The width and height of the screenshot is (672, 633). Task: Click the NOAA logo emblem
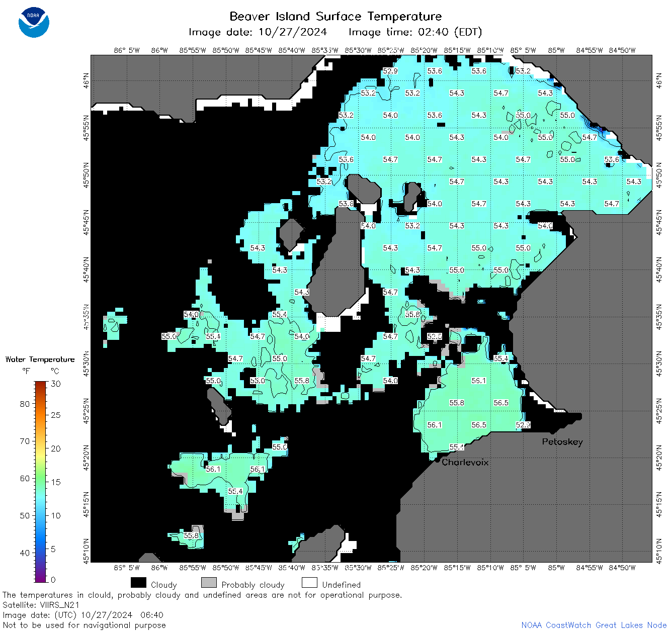(34, 22)
